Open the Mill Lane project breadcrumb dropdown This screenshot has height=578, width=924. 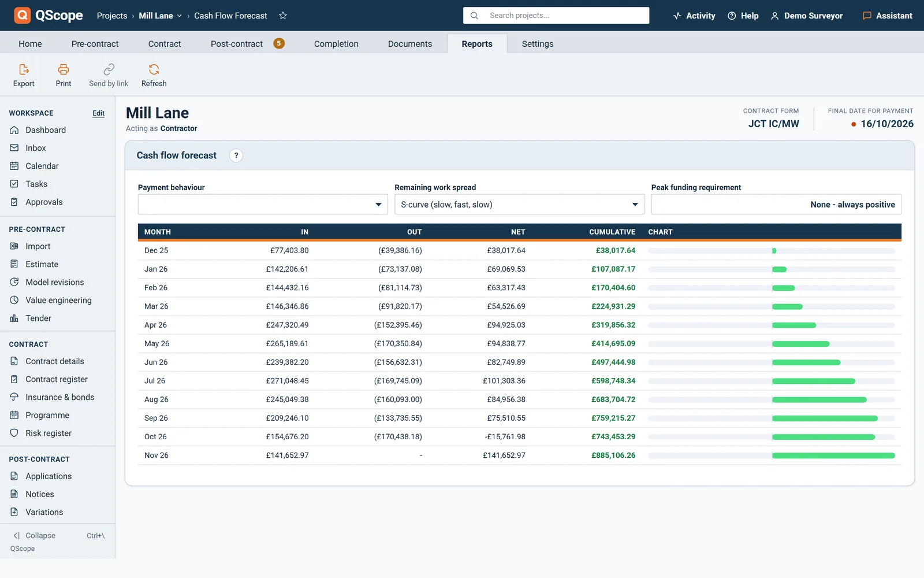[161, 16]
